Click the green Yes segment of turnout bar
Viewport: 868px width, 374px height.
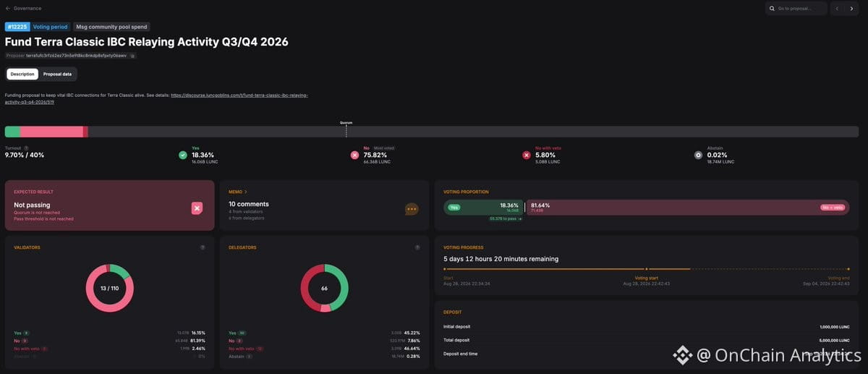point(12,132)
